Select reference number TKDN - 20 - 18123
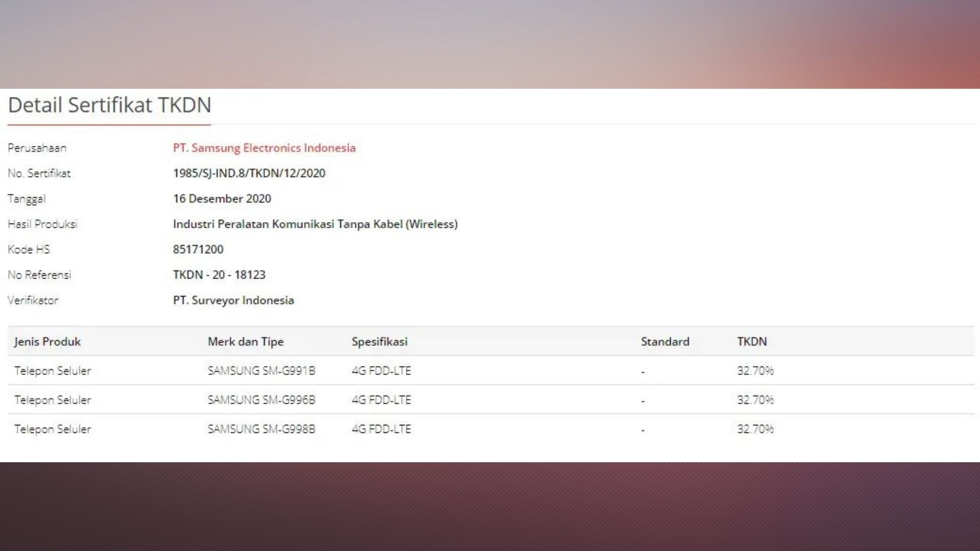 [x=219, y=275]
